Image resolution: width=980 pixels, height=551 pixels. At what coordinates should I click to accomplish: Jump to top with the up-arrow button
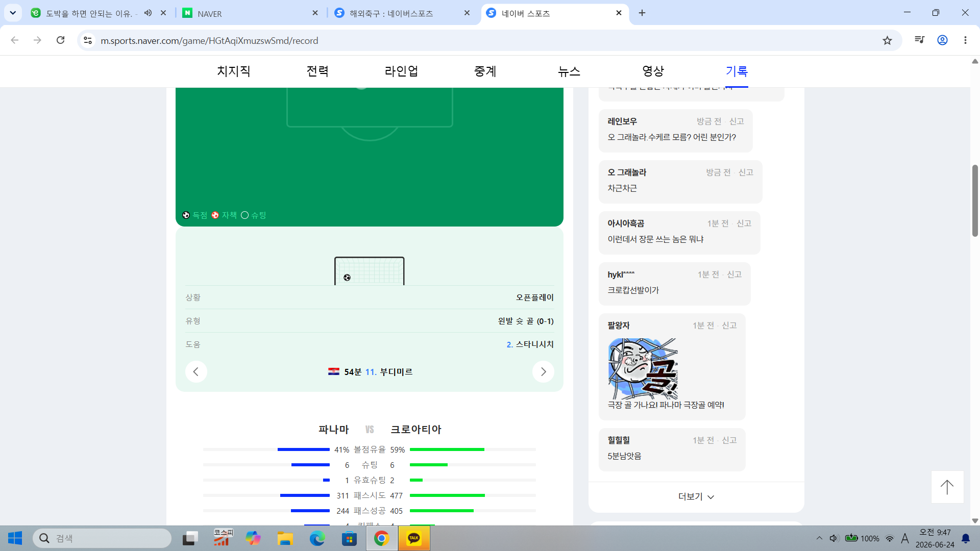[x=947, y=487]
